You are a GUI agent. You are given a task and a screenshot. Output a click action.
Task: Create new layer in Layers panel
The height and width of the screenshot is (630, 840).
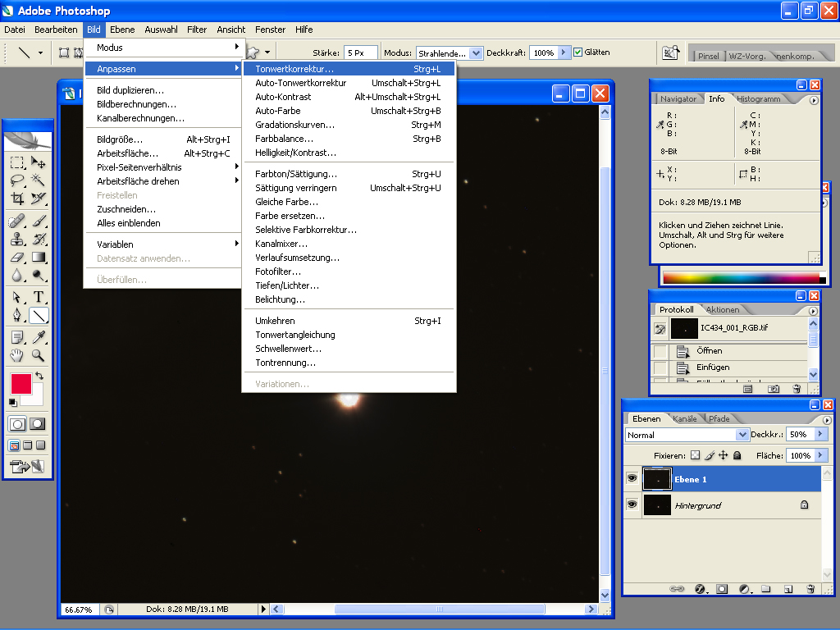788,589
